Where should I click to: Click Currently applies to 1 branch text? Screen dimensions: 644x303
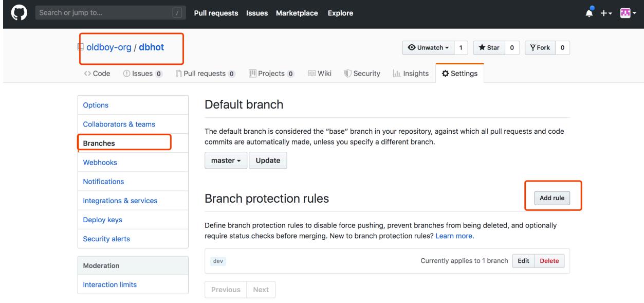(464, 261)
